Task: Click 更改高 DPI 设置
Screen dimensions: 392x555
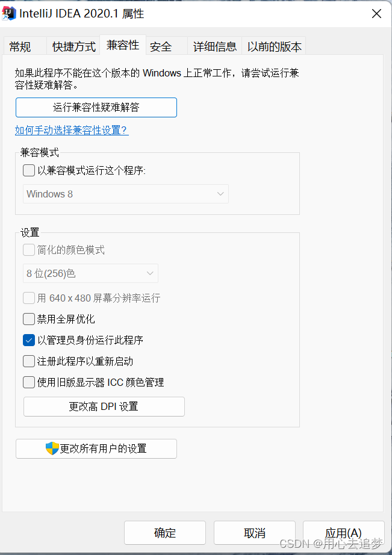Action: 104,406
